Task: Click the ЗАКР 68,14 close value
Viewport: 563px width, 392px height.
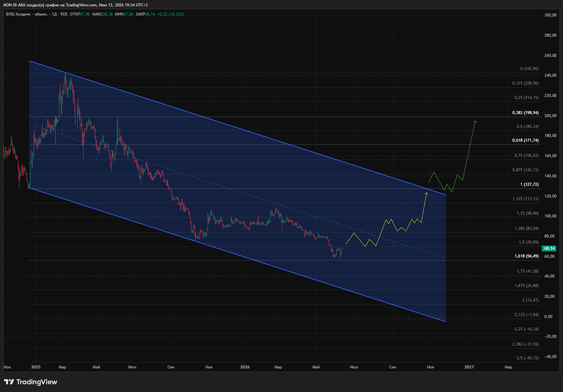Action: (145, 14)
